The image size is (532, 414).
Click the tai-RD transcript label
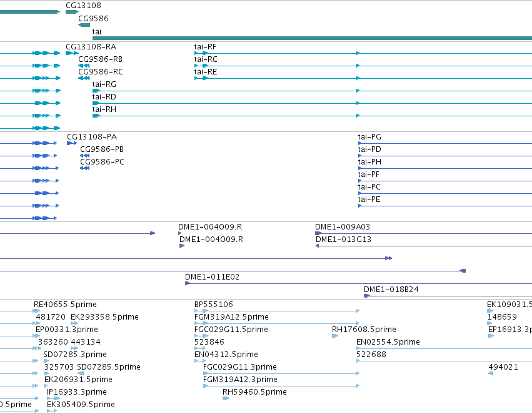point(104,97)
